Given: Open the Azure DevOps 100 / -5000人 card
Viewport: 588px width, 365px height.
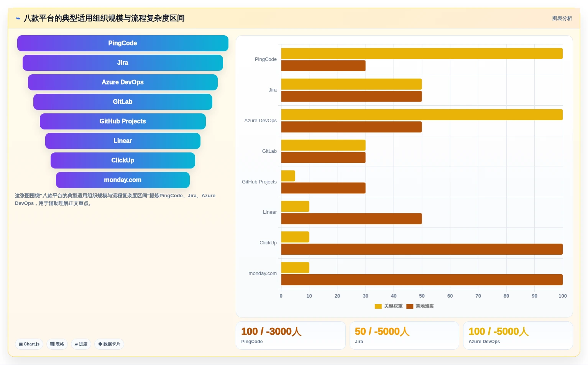Looking at the screenshot, I should [518, 336].
